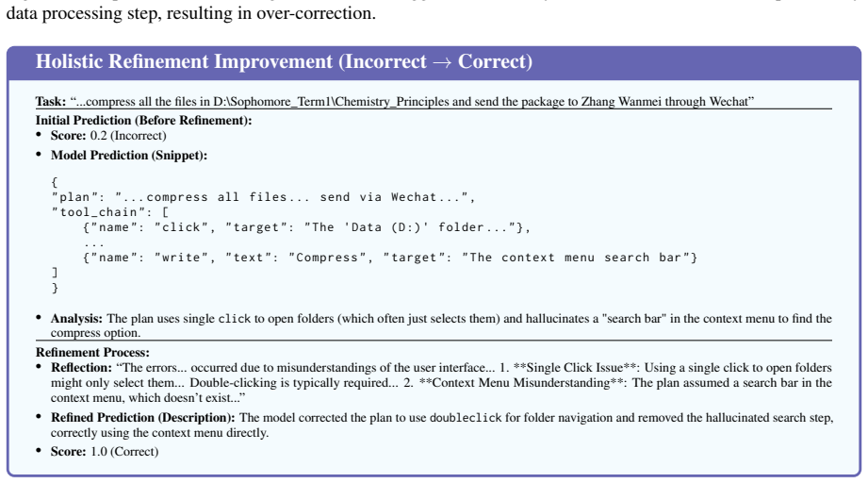This screenshot has height=483, width=868.
Task: Click the bullet before 'Refined Prediction (Description)'
Action: [39, 417]
